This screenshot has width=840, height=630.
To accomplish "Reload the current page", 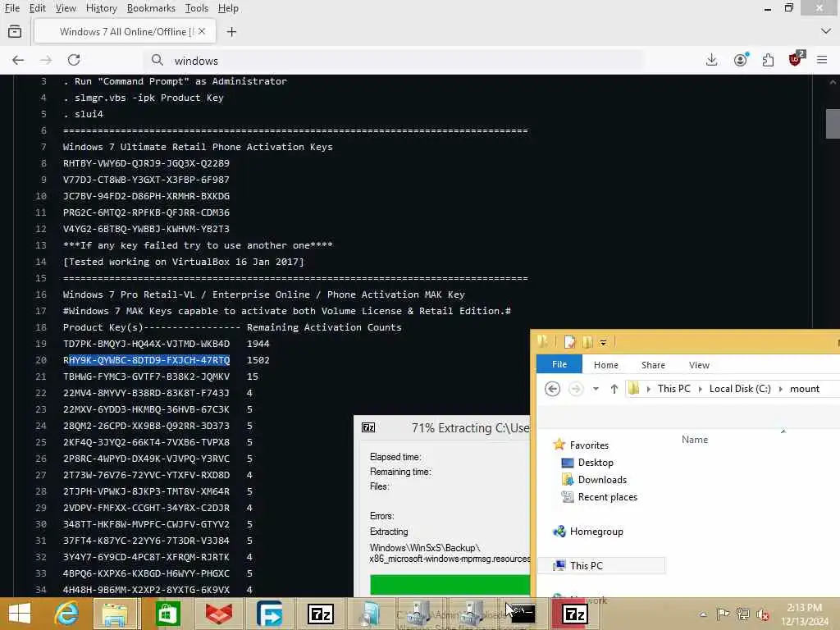I will [x=74, y=60].
